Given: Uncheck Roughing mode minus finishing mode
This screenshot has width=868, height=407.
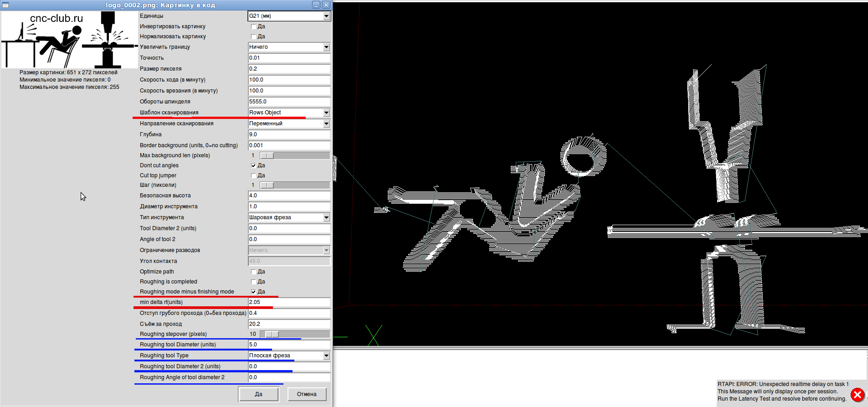Looking at the screenshot, I should coord(253,292).
